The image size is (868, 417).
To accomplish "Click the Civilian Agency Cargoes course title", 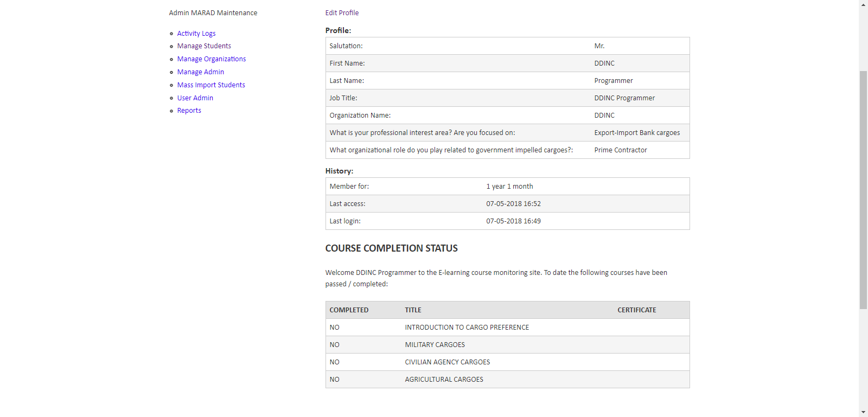I will click(x=447, y=362).
